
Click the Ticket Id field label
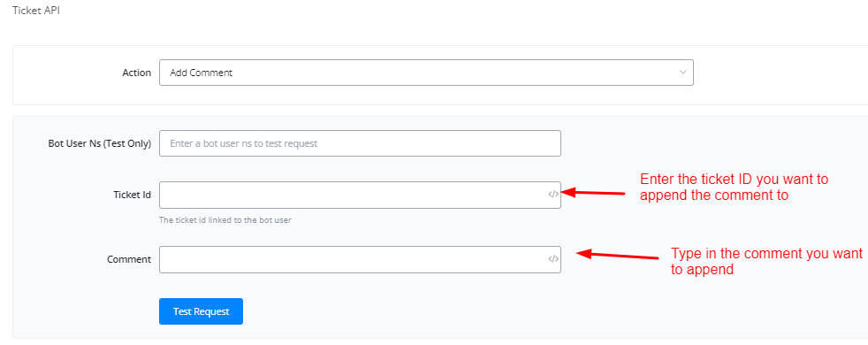(133, 195)
